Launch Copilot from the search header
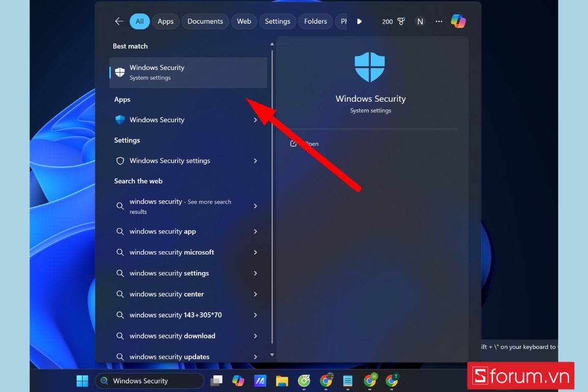The width and height of the screenshot is (588, 392). pos(459,21)
